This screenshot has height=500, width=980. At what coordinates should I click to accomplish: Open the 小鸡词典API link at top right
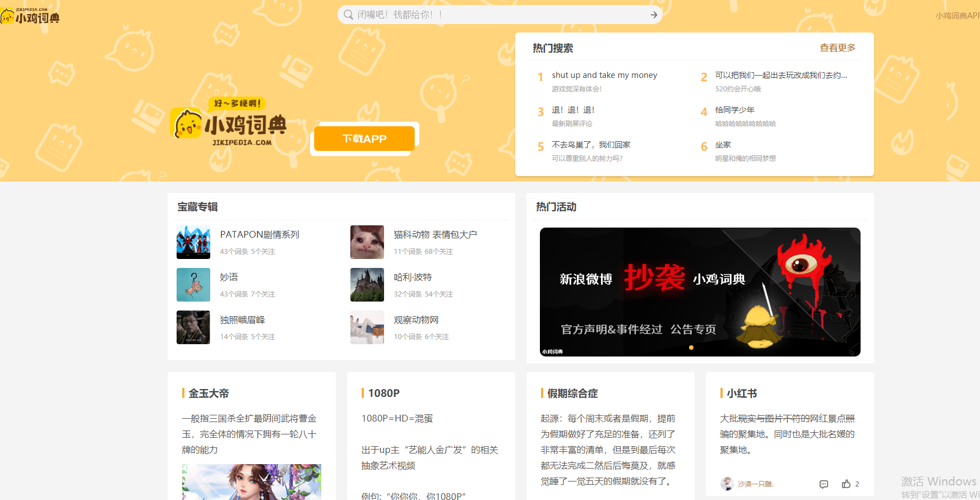[x=956, y=16]
